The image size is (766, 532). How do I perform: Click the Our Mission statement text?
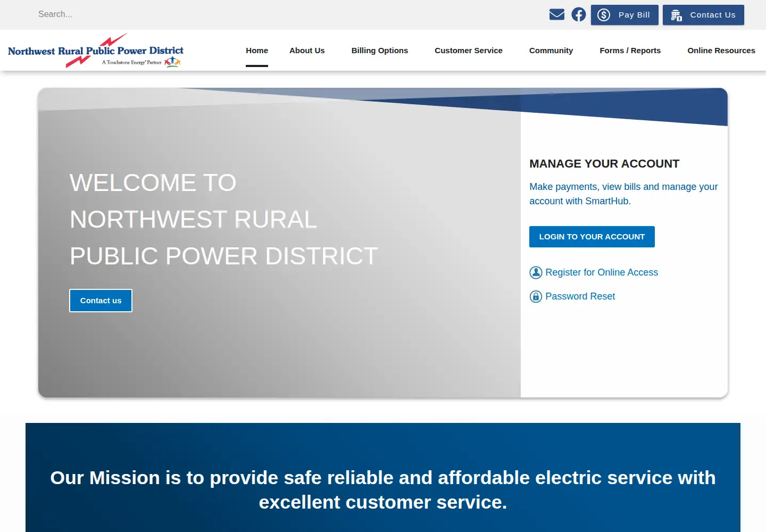pyautogui.click(x=383, y=490)
